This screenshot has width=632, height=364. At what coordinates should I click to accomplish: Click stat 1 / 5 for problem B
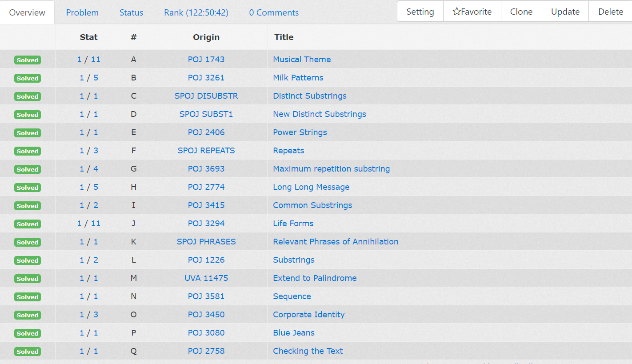coord(89,77)
